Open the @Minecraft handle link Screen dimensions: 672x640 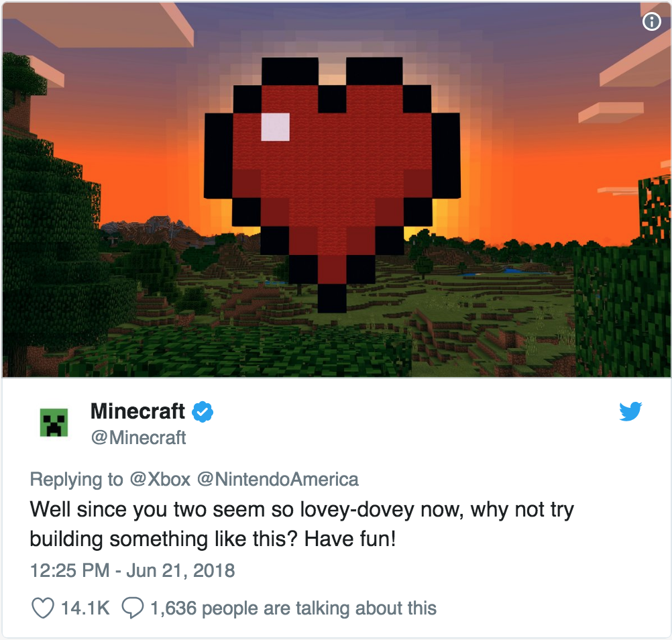(x=138, y=437)
